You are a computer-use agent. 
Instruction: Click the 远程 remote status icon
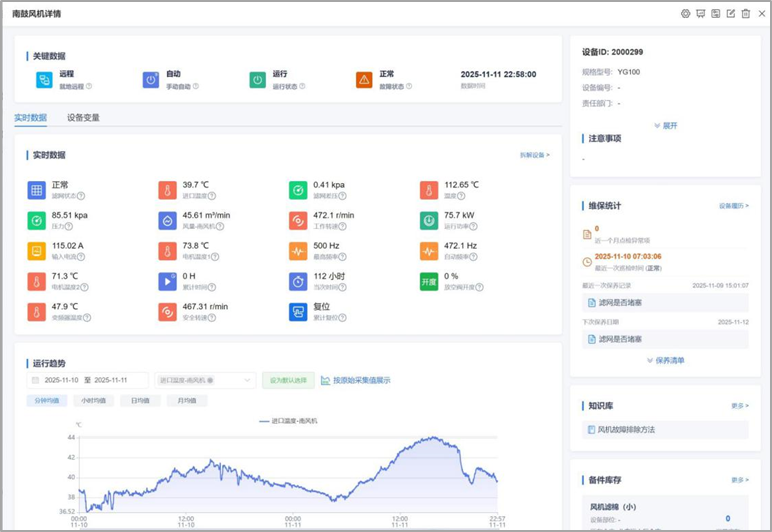[x=44, y=79]
